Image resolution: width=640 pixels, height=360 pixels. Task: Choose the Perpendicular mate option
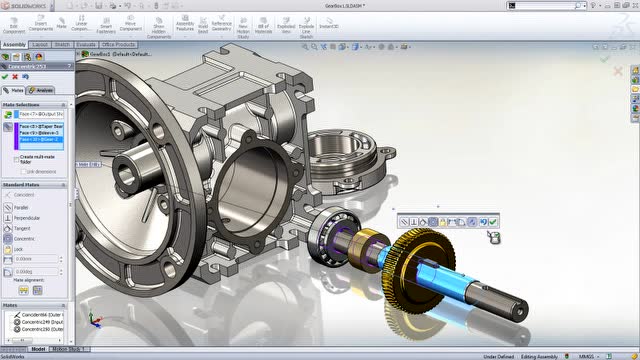point(8,218)
